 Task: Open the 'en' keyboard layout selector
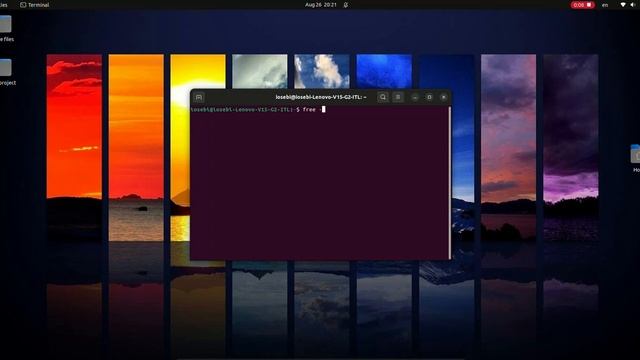click(x=605, y=5)
